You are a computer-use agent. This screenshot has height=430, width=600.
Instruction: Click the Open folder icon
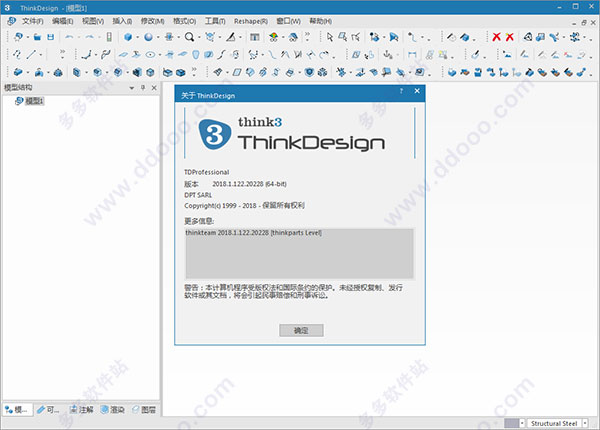coord(38,37)
